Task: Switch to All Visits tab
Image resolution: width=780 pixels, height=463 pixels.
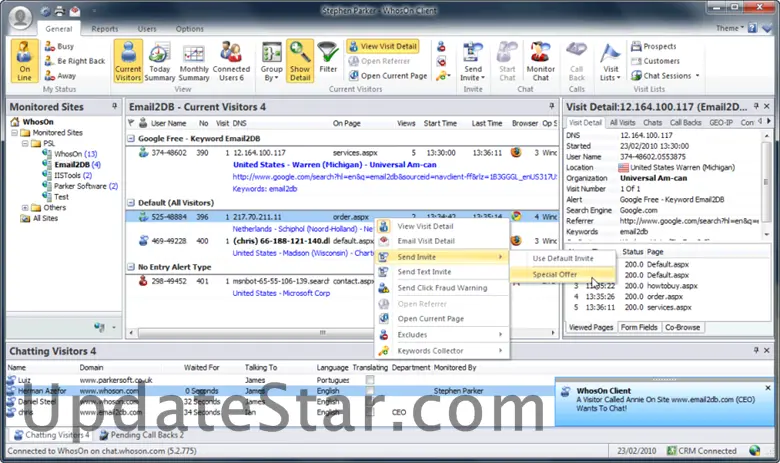Action: pyautogui.click(x=622, y=122)
